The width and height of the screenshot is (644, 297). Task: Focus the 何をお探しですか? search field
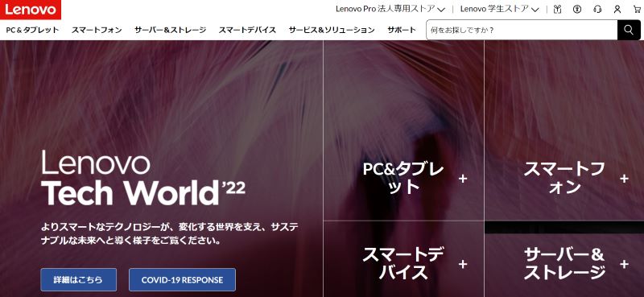coord(522,30)
